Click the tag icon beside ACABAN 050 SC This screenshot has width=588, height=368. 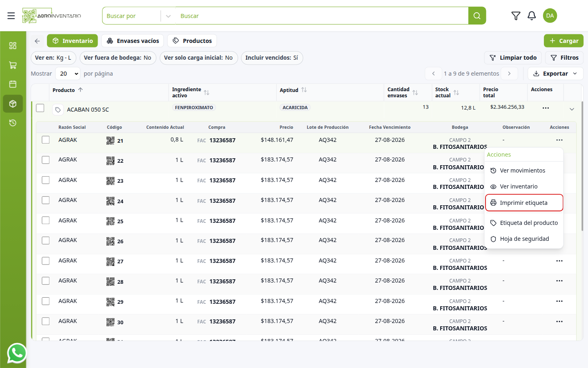pos(58,110)
